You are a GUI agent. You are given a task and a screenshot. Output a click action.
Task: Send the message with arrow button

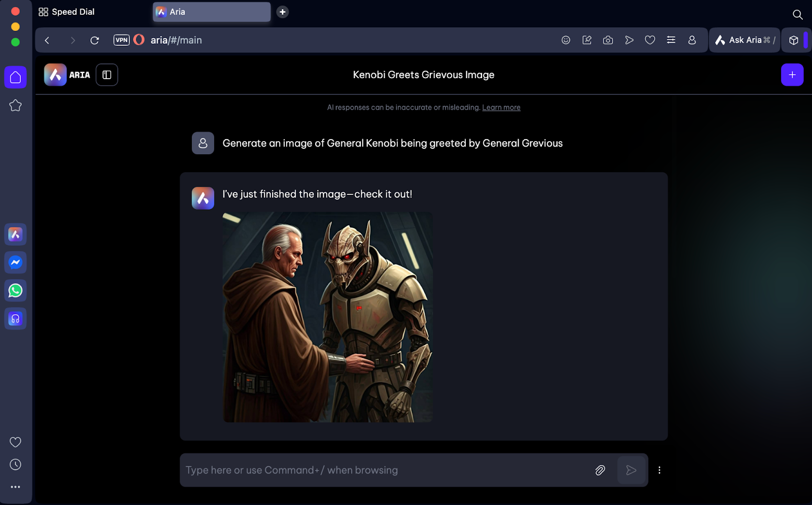pyautogui.click(x=631, y=470)
